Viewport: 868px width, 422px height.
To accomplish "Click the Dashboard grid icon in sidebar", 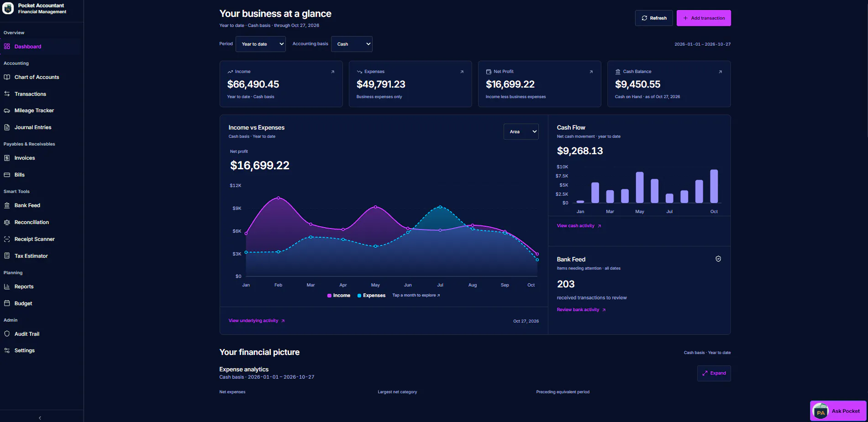I will 7,47.
